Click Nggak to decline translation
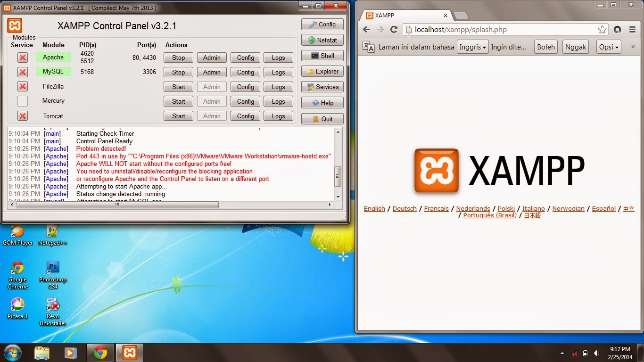Image resolution: width=644 pixels, height=362 pixels. [576, 47]
